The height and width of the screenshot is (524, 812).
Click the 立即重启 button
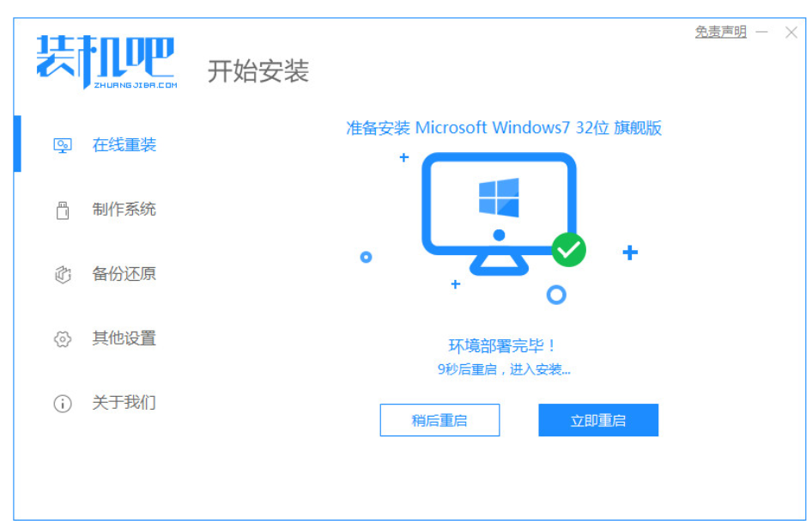pyautogui.click(x=598, y=420)
